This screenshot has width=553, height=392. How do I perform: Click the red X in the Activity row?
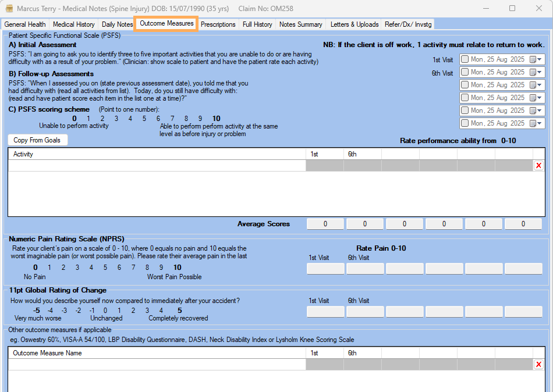(x=538, y=166)
